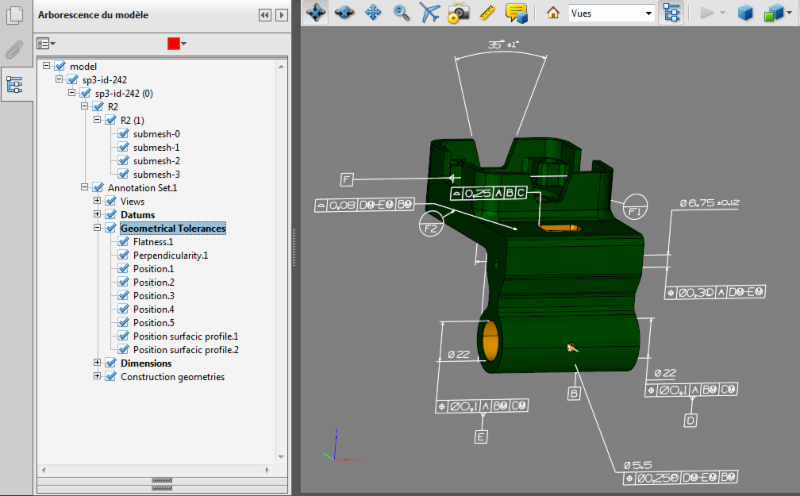Open the red color swatch dropdown

[x=184, y=44]
